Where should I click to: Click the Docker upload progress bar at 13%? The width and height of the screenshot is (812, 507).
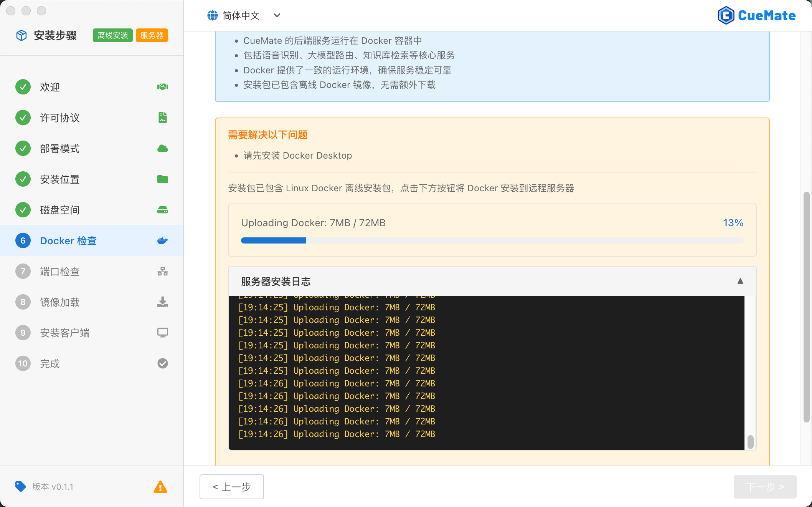click(492, 240)
